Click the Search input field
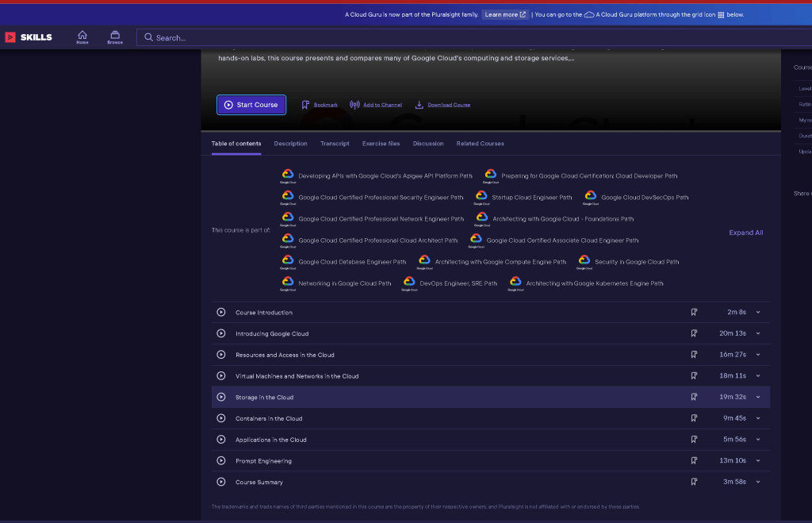Image resolution: width=812 pixels, height=523 pixels. (474, 37)
